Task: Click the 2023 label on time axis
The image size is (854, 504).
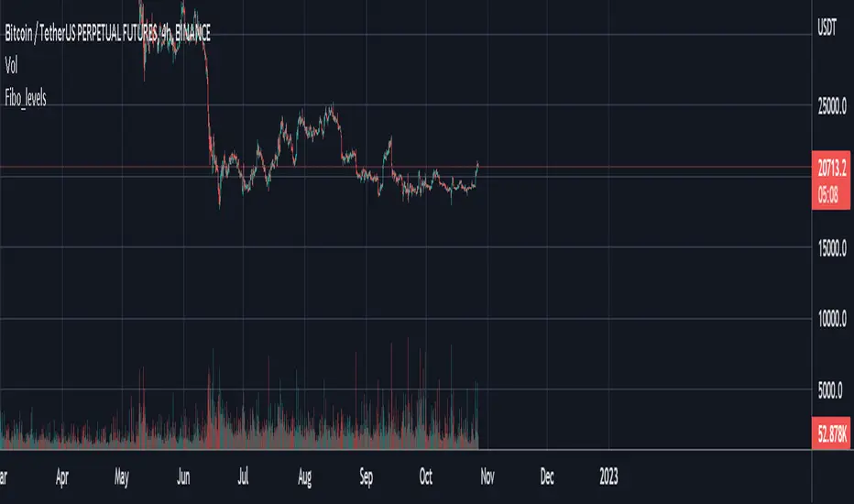Action: (x=608, y=477)
